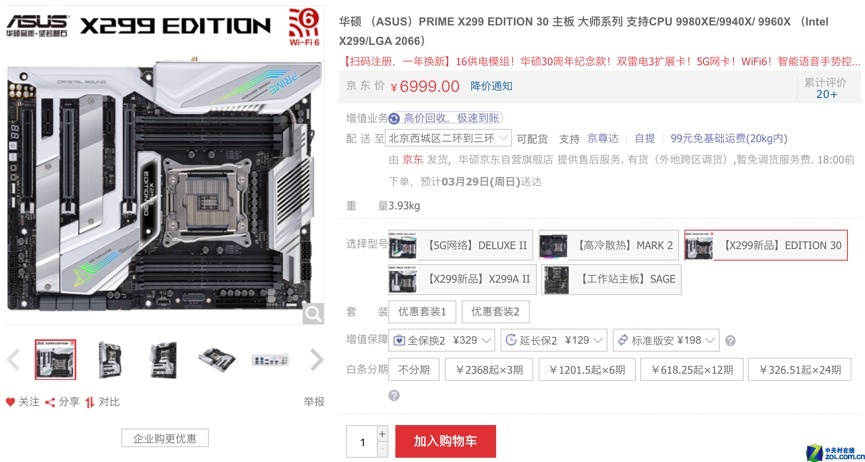Select the 【5G网络】DELUXE II model option
Image resolution: width=865 pixels, height=462 pixels.
461,245
